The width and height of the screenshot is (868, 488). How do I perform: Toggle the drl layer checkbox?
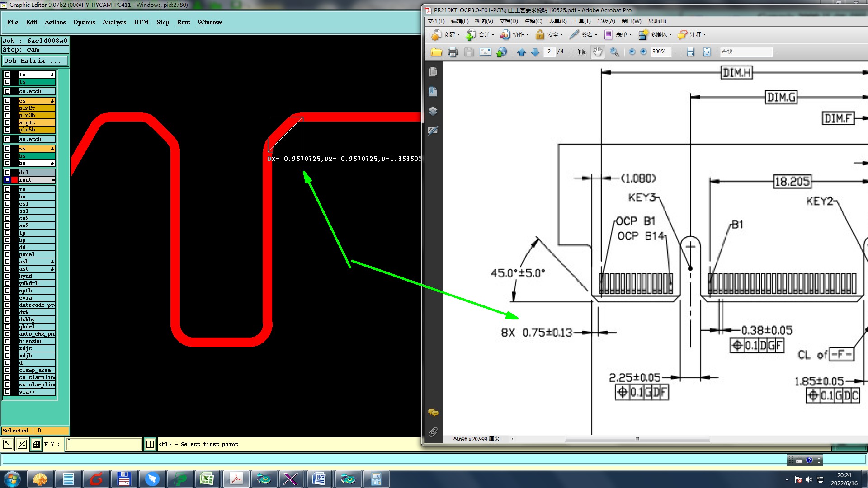[x=7, y=173]
